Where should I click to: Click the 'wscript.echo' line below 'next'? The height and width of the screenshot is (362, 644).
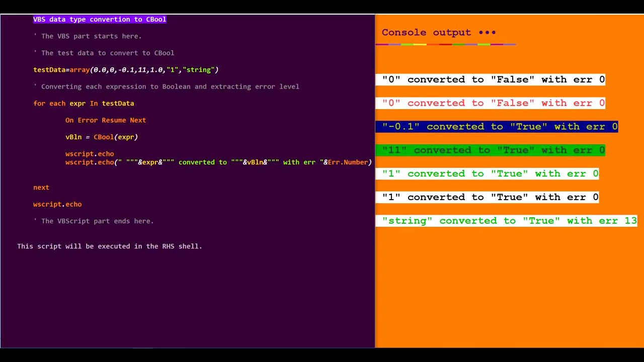tap(57, 204)
